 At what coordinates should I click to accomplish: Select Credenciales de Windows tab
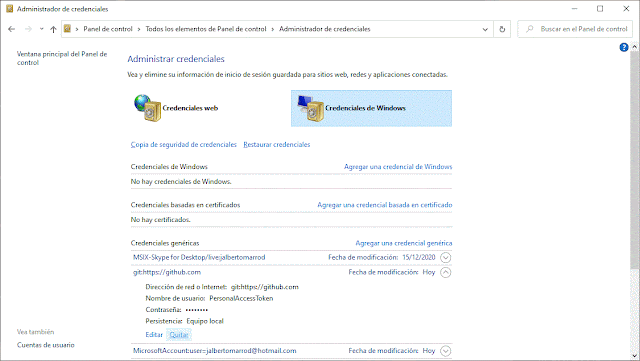[x=371, y=108]
